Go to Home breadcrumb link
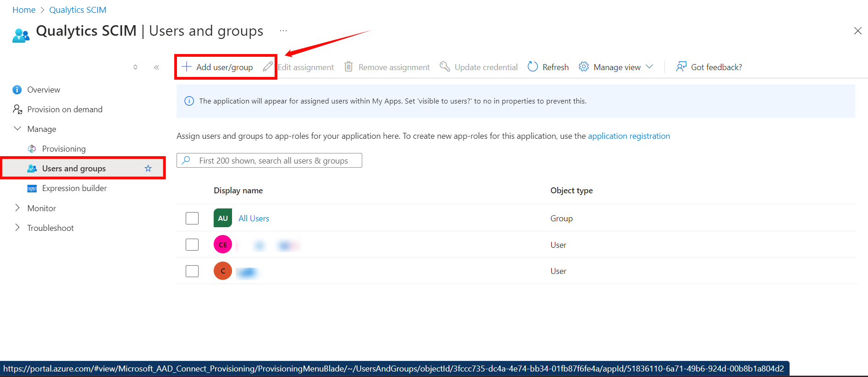The height and width of the screenshot is (377, 868). click(x=24, y=10)
